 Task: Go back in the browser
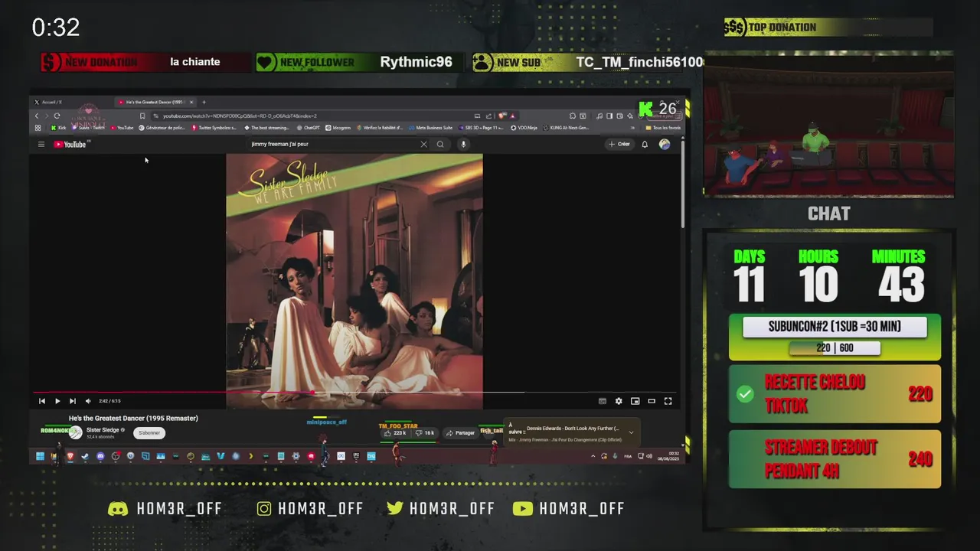tap(37, 116)
